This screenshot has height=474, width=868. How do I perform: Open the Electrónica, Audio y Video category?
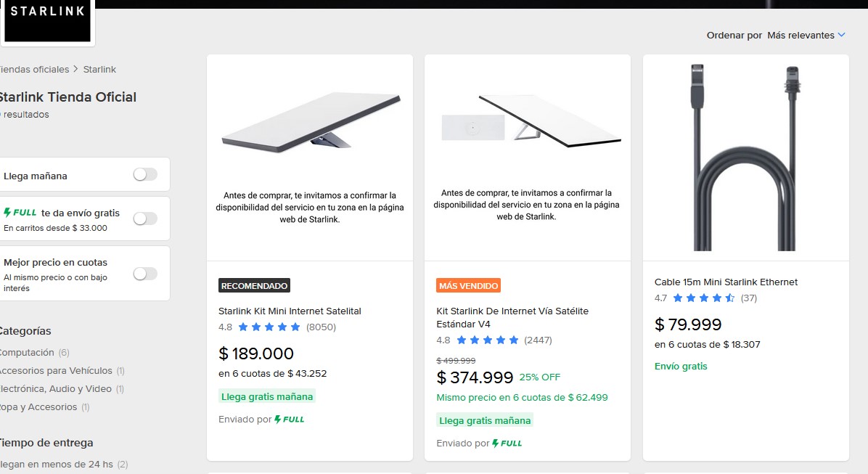click(56, 389)
